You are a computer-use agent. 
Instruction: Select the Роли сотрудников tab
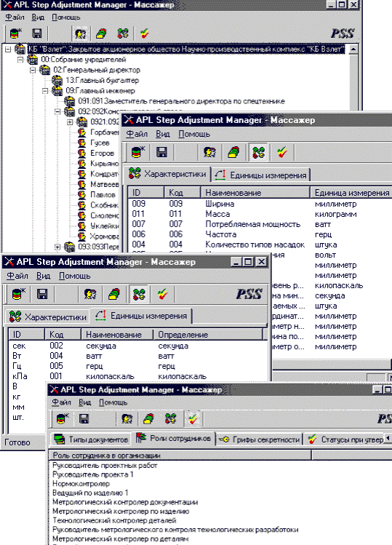pos(174,438)
